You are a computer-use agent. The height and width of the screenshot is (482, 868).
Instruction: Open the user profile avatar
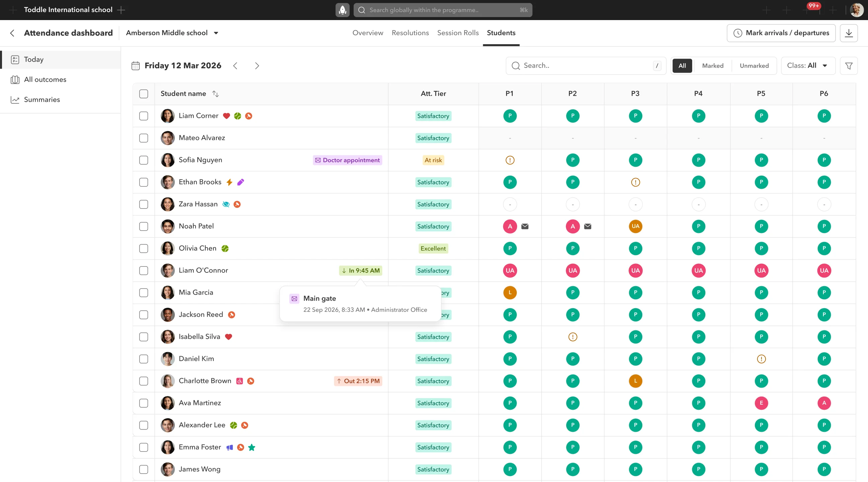click(x=856, y=10)
